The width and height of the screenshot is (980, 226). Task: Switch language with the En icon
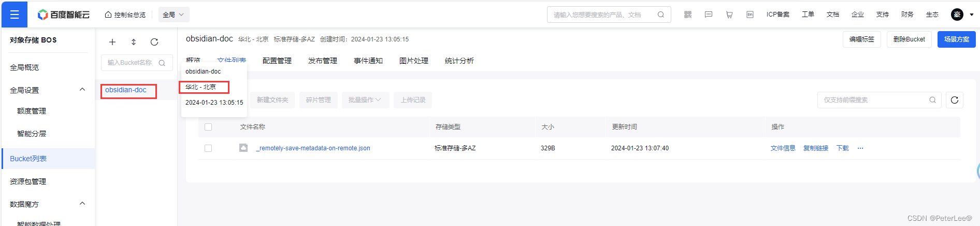point(750,15)
